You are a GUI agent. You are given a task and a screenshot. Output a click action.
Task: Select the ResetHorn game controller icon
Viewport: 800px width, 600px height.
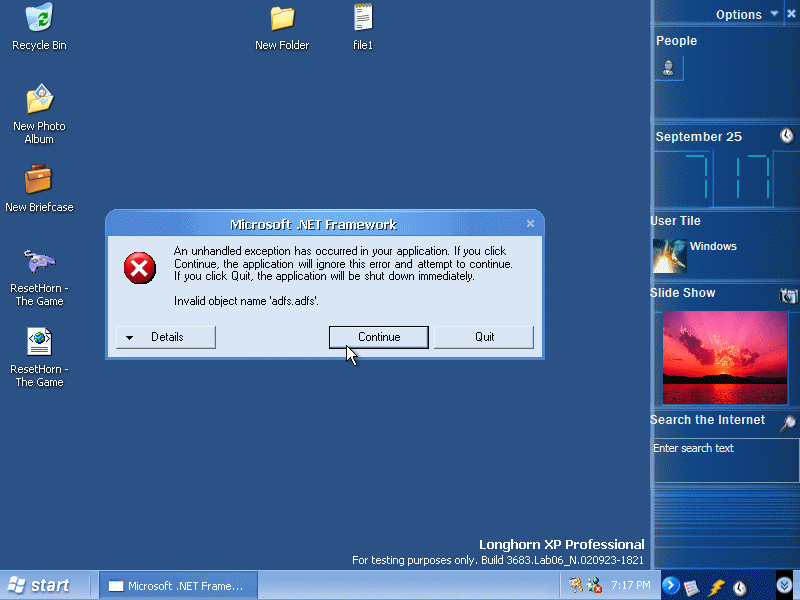pos(39,277)
